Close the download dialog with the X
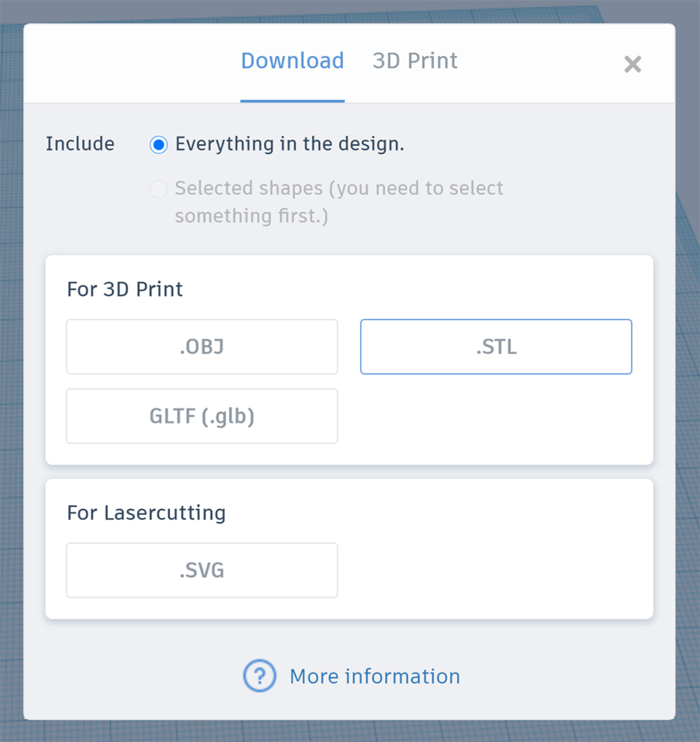Viewport: 700px width, 742px height. point(632,64)
